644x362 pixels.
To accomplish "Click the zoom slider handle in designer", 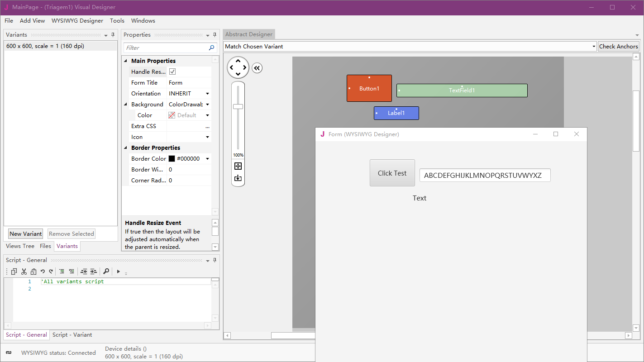I will click(238, 106).
